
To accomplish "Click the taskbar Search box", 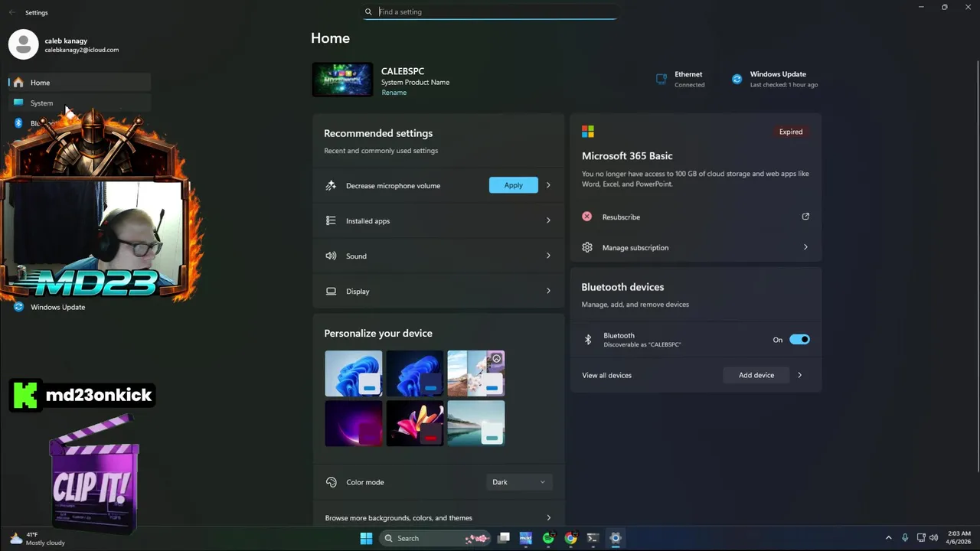I will click(435, 538).
